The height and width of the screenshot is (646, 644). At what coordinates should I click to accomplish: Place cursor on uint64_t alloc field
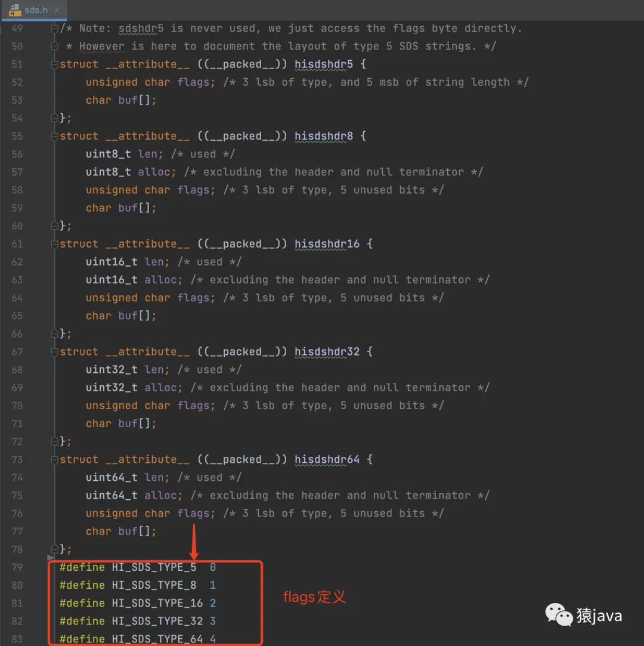pyautogui.click(x=161, y=496)
